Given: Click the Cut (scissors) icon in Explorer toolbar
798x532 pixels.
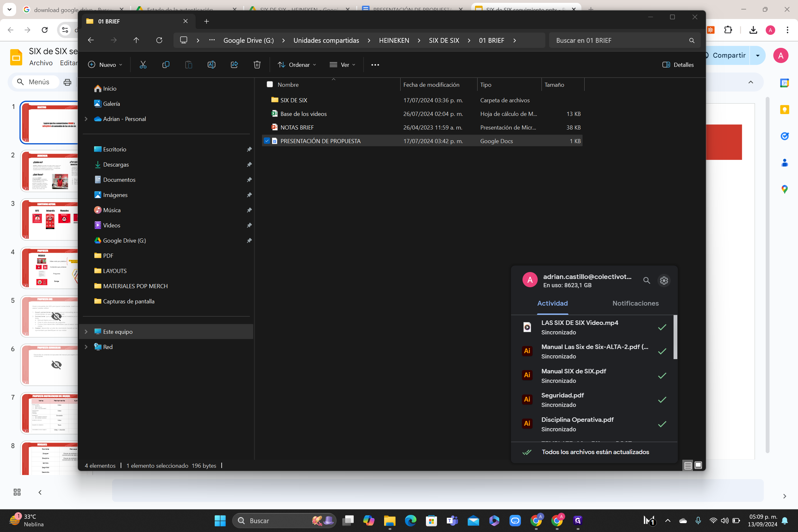Looking at the screenshot, I should click(143, 65).
